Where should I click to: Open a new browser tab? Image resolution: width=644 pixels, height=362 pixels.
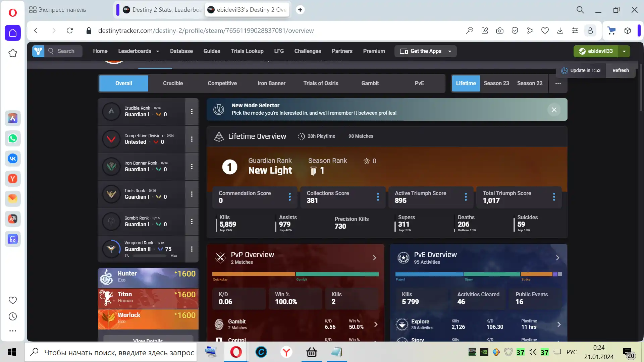300,10
